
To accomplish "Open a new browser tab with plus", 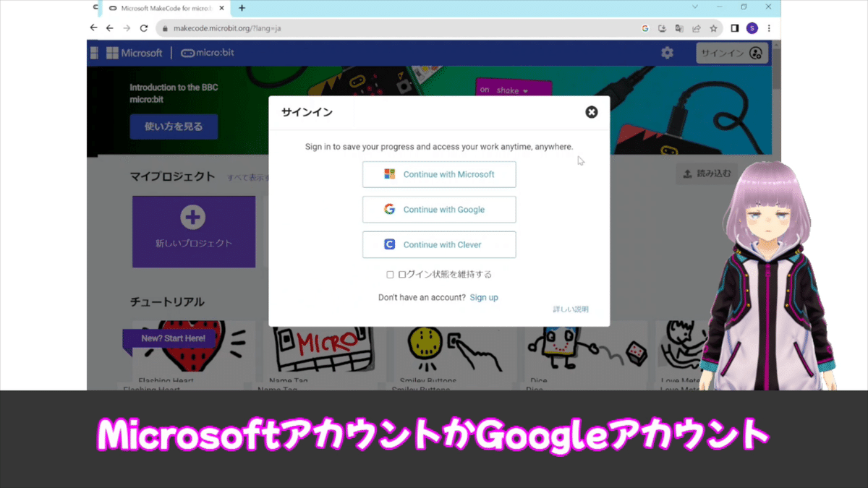I will pyautogui.click(x=242, y=8).
